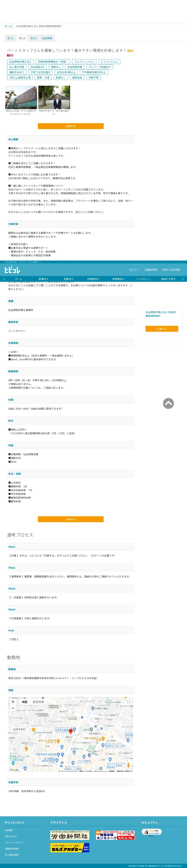Click the red location pin on map
The height and width of the screenshot is (868, 187).
coord(71,732)
